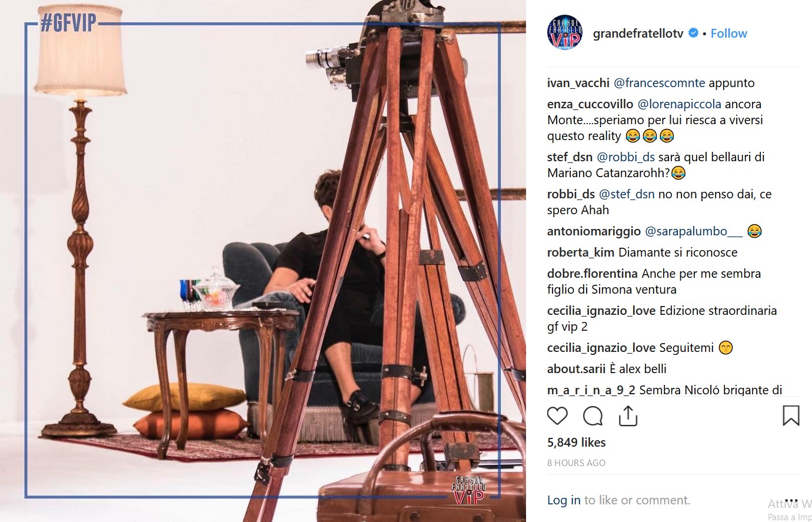Open the @francescomnte mention
The image size is (812, 522).
(x=659, y=83)
